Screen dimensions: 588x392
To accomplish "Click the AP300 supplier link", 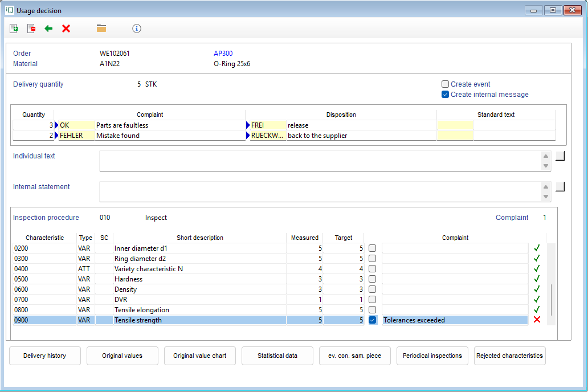I will click(223, 54).
